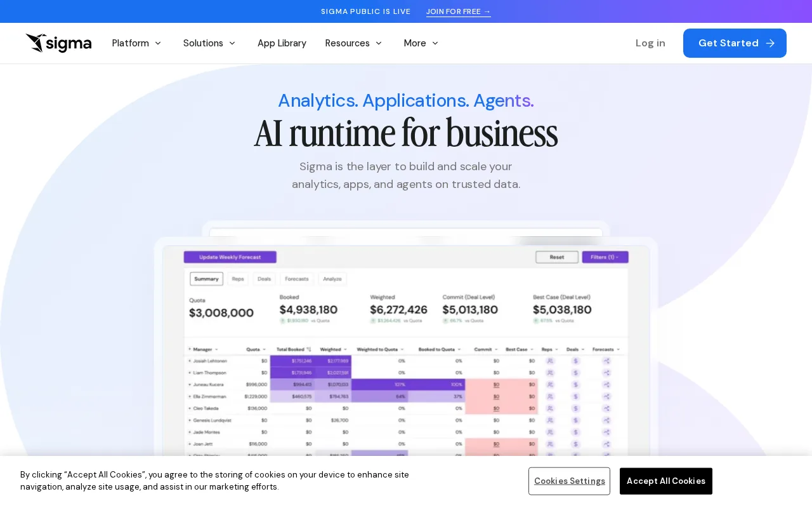Screen dimensions: 812x508
Task: Expand the Platform menu
Action: tap(136, 43)
